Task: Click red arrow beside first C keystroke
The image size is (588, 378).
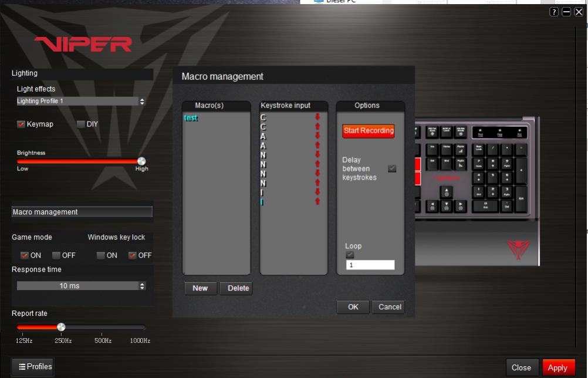Action: (317, 117)
